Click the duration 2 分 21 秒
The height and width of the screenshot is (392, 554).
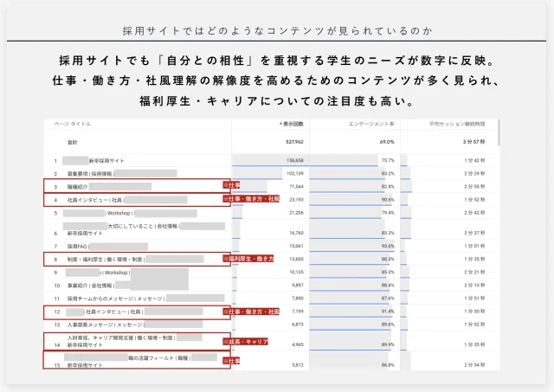point(474,273)
